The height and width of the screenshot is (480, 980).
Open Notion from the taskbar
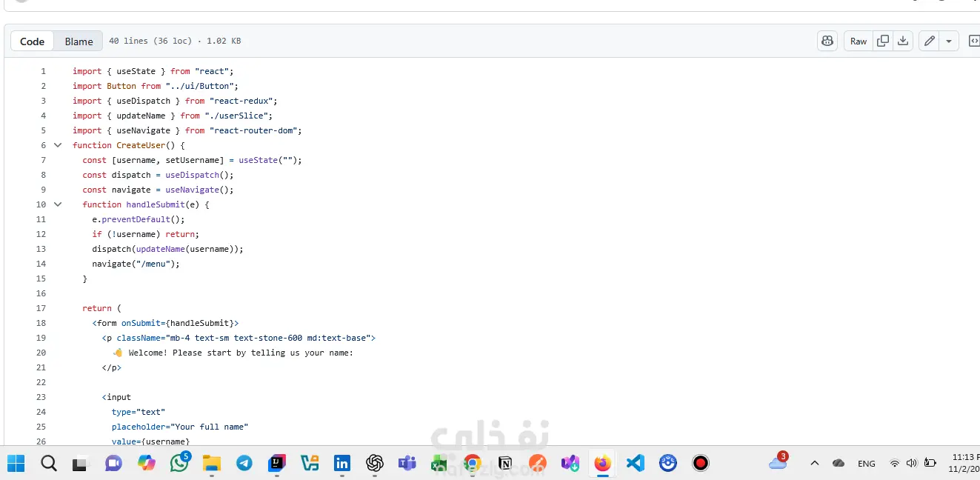(x=505, y=464)
